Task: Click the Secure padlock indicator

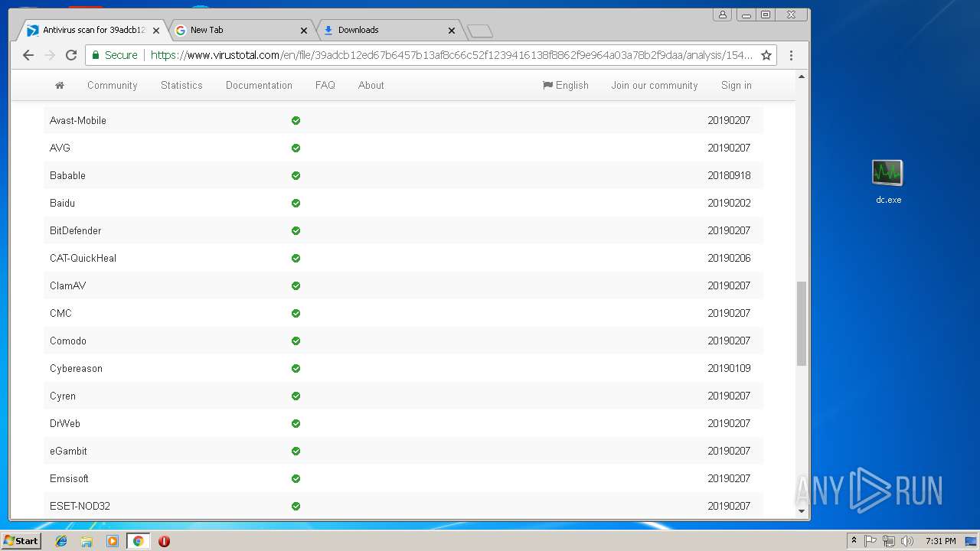Action: [x=115, y=55]
